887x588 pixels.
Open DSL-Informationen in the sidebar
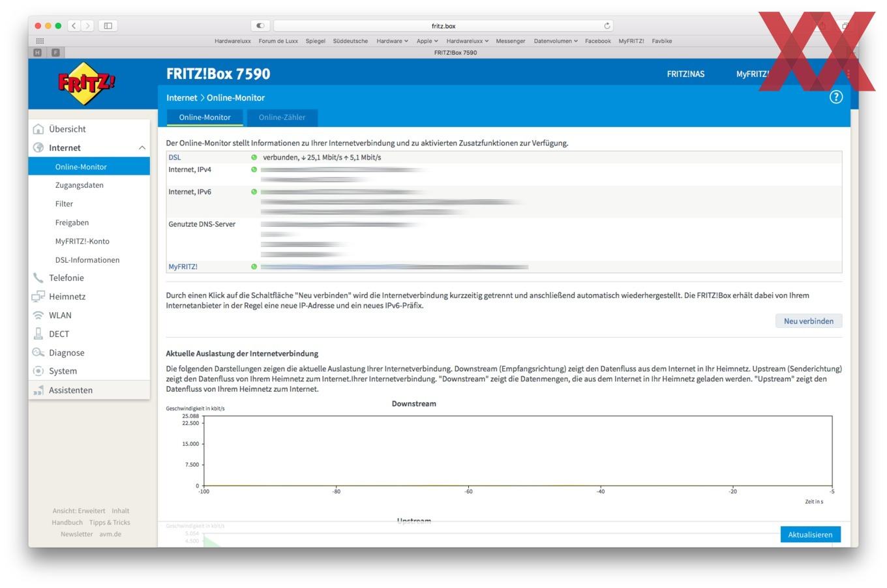point(89,260)
